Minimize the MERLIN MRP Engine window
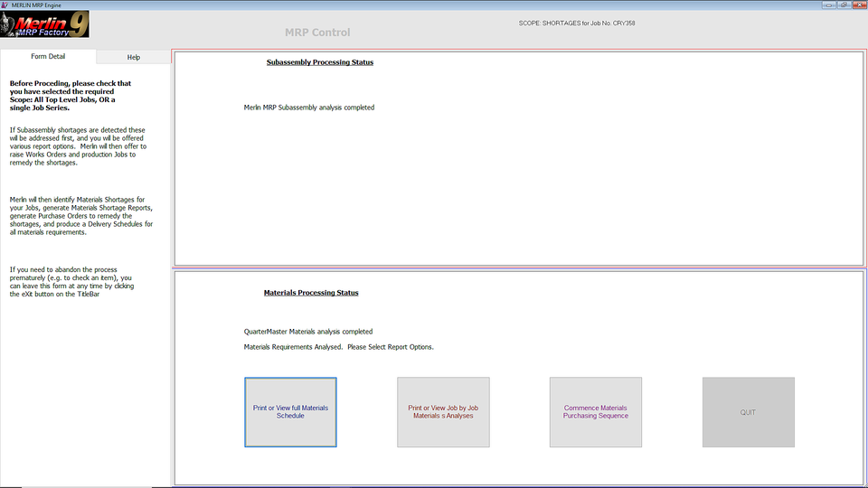This screenshot has width=868, height=488. [829, 5]
